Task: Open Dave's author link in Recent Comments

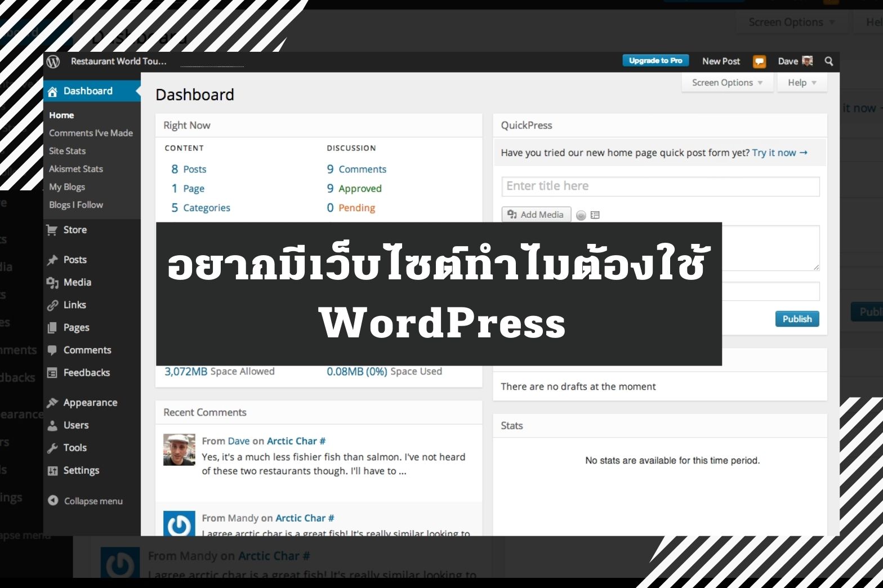Action: point(239,441)
